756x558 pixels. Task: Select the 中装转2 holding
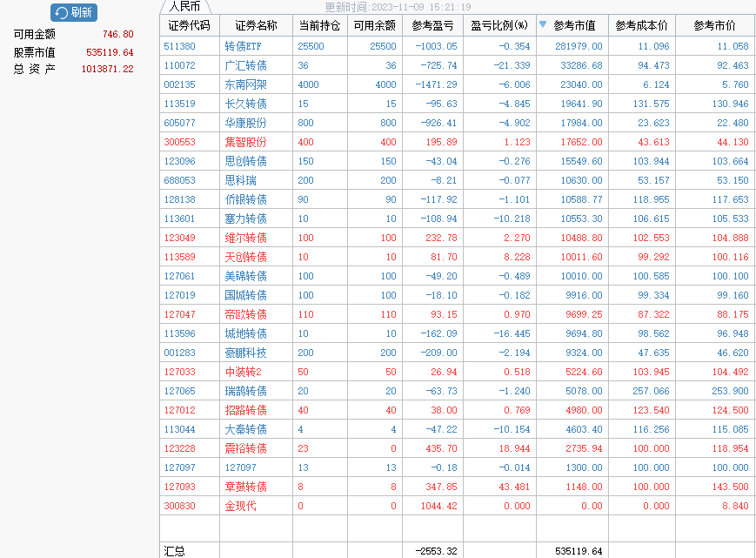pos(243,372)
